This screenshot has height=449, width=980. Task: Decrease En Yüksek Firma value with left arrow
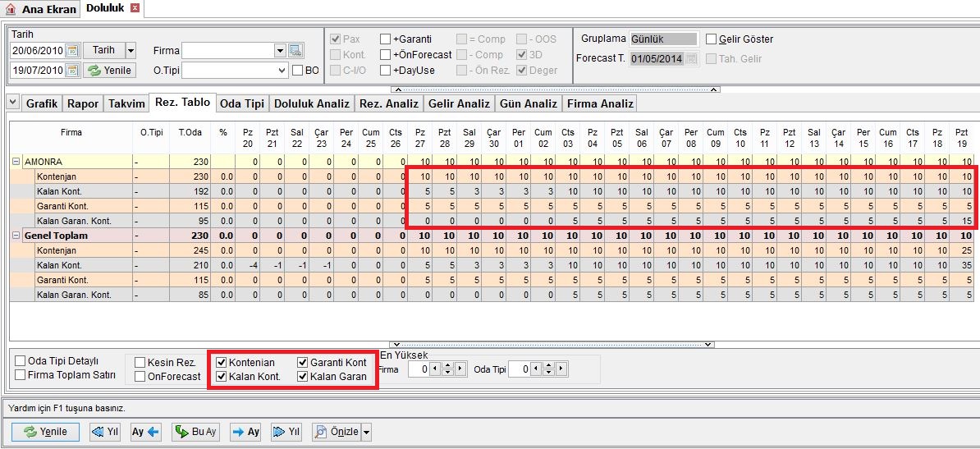tap(435, 369)
